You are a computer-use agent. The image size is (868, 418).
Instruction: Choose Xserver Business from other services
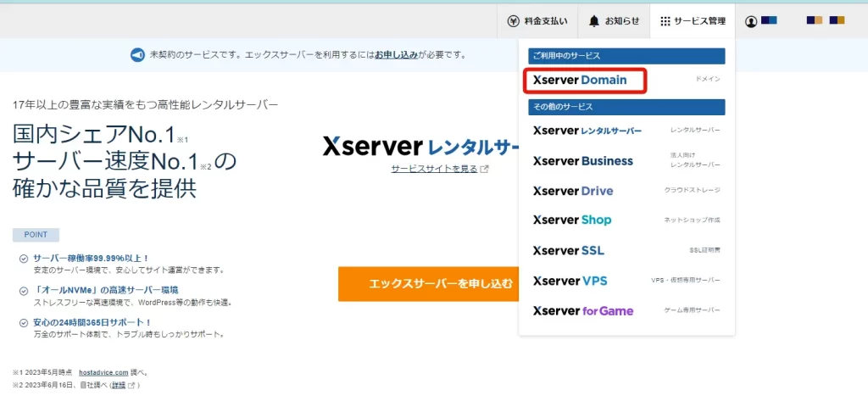[x=583, y=161]
